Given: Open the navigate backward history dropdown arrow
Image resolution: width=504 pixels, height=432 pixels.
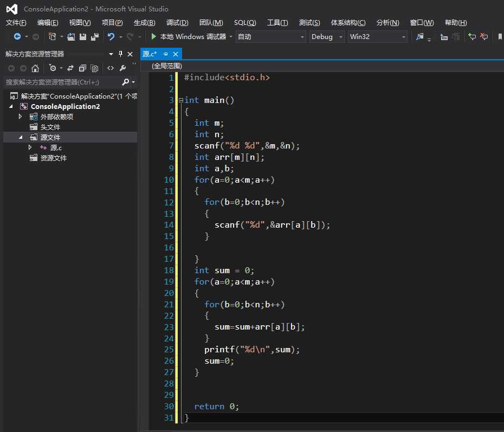Looking at the screenshot, I should pos(27,37).
